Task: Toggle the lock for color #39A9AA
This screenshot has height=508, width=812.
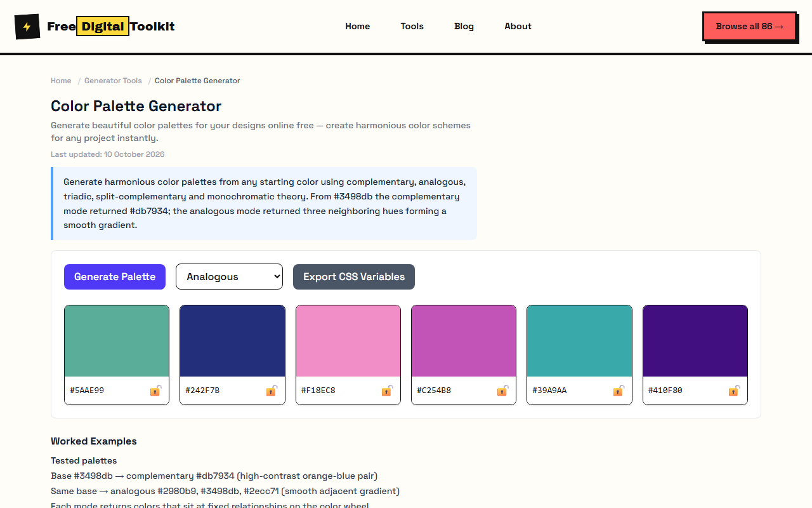Action: tap(619, 391)
